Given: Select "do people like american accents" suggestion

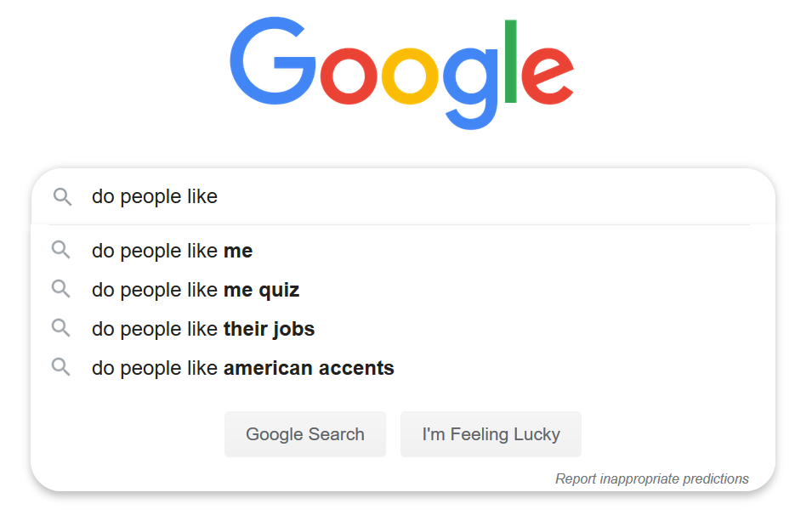Looking at the screenshot, I should (243, 368).
